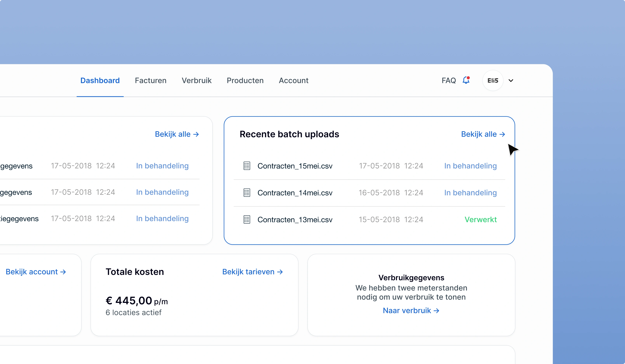625x364 pixels.
Task: Click the Eli5 account avatar
Action: click(493, 80)
